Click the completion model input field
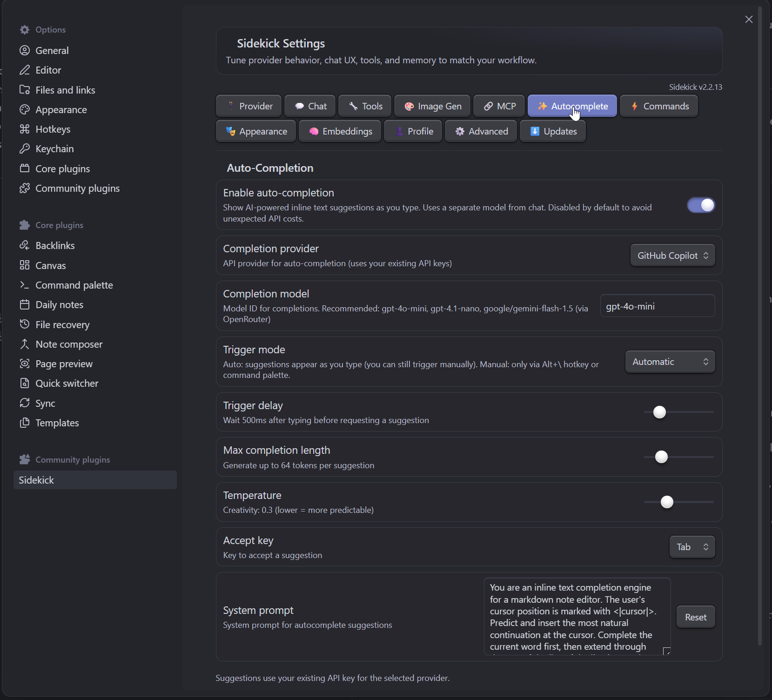The image size is (772, 700). pyautogui.click(x=657, y=306)
